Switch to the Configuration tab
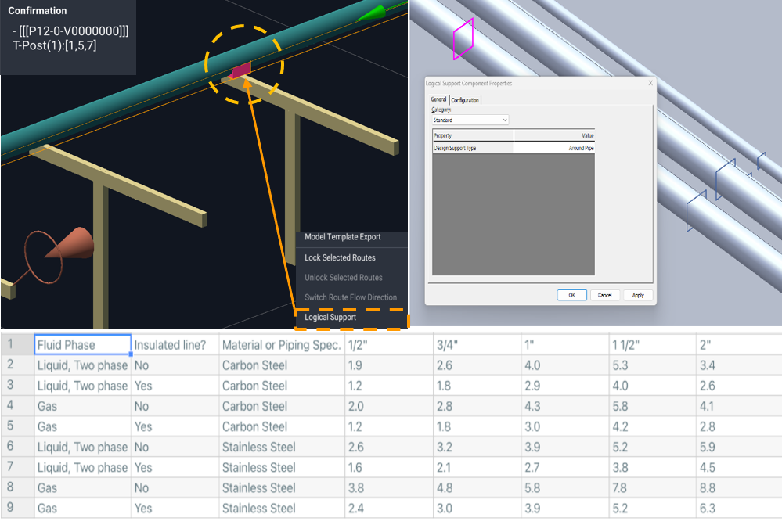 pos(465,100)
